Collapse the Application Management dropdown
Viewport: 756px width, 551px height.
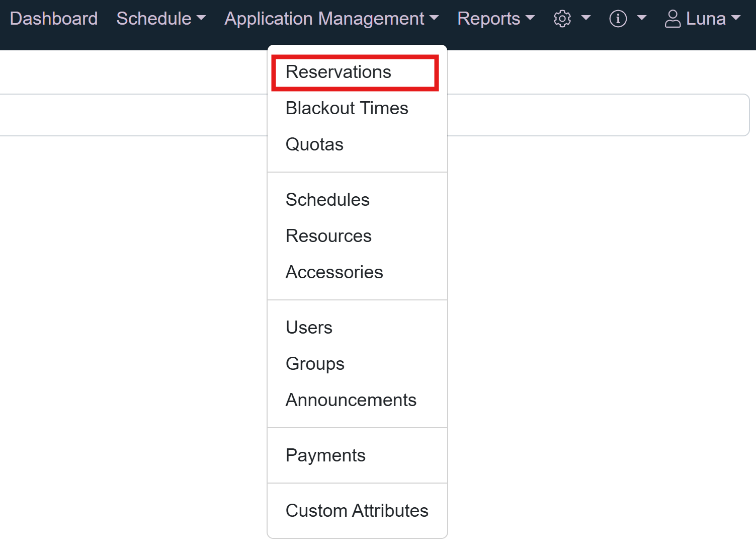click(331, 19)
